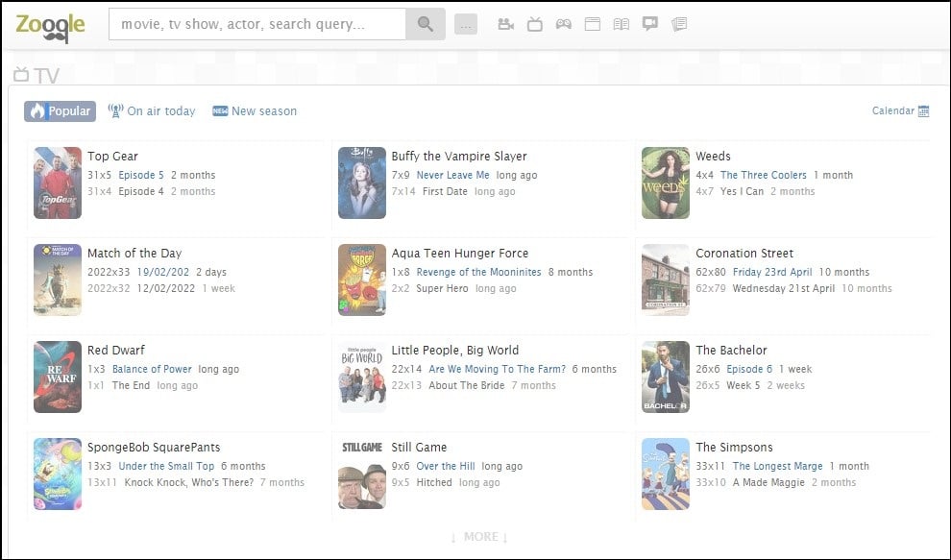Screen dimensions: 951x560
Task: Open the 'Super Hero' episode entry
Action: pyautogui.click(x=442, y=288)
